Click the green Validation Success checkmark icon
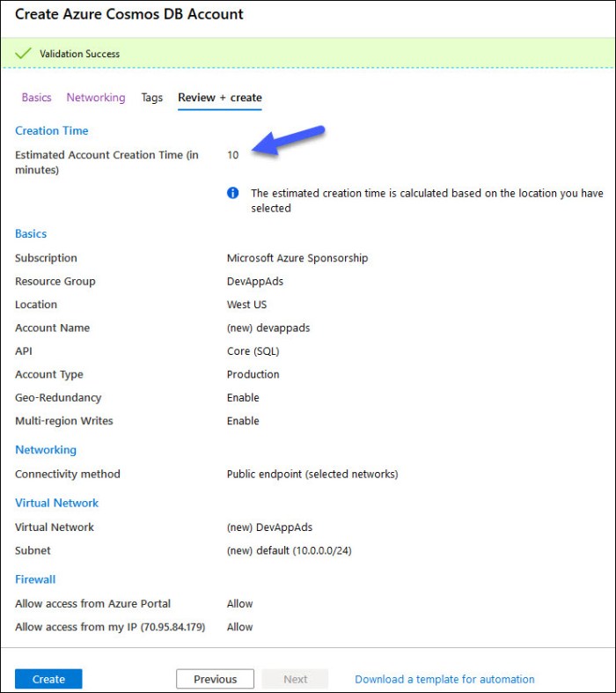The image size is (616, 693). click(23, 54)
